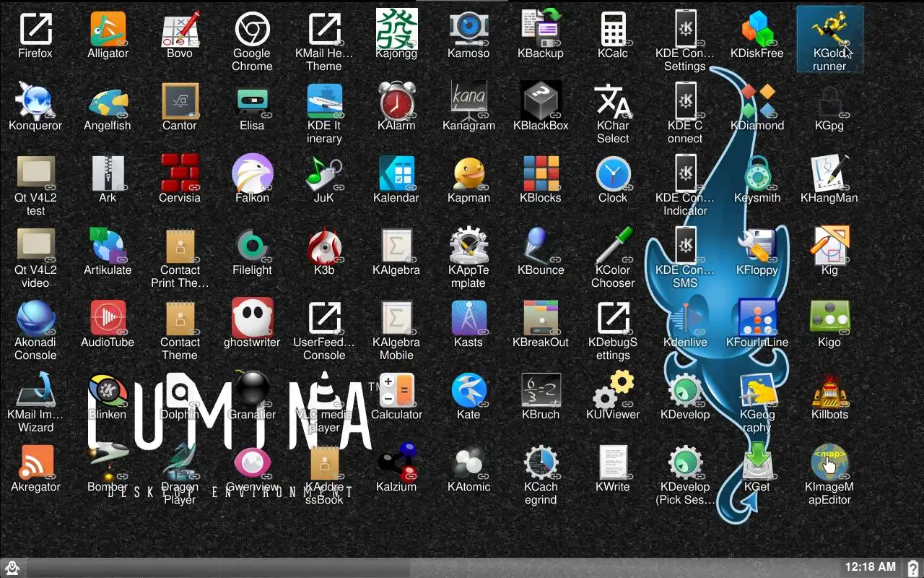924x578 pixels.
Task: Select the Filelight ring icon
Action: 252,246
